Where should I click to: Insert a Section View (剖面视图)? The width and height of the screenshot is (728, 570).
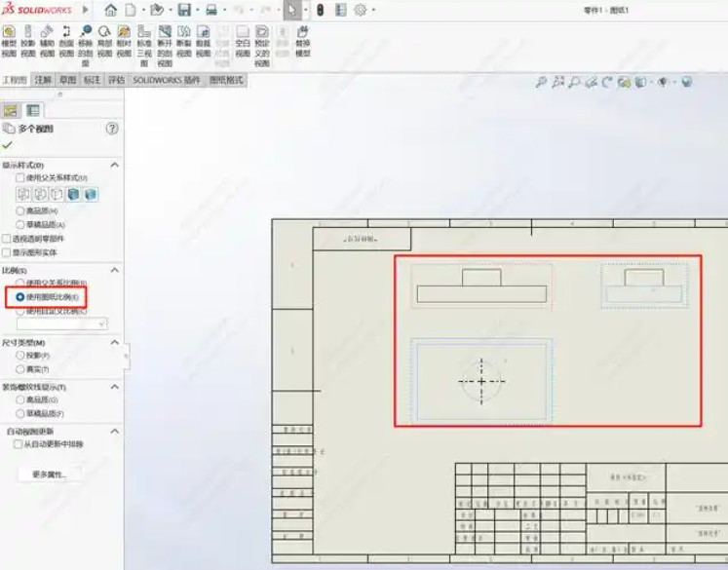tap(66, 42)
